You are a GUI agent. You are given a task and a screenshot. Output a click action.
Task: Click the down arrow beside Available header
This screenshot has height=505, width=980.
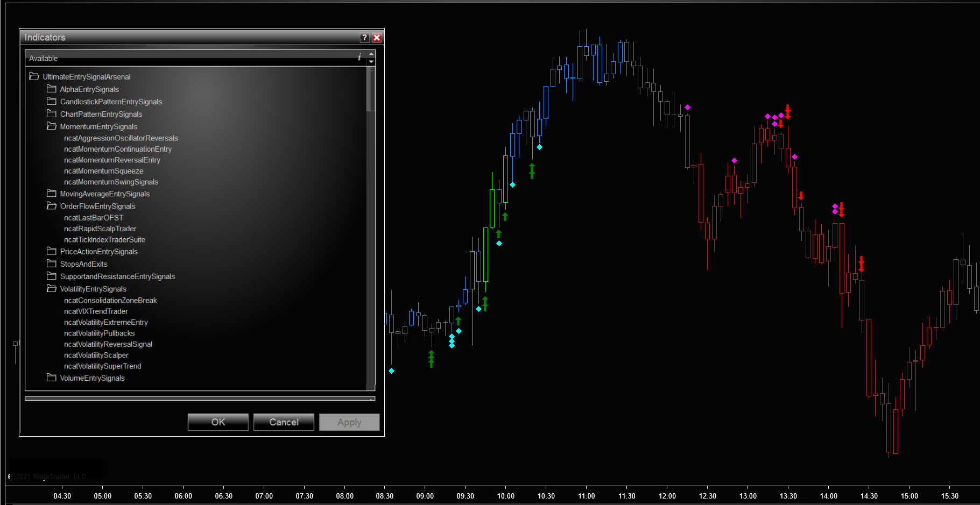[371, 62]
